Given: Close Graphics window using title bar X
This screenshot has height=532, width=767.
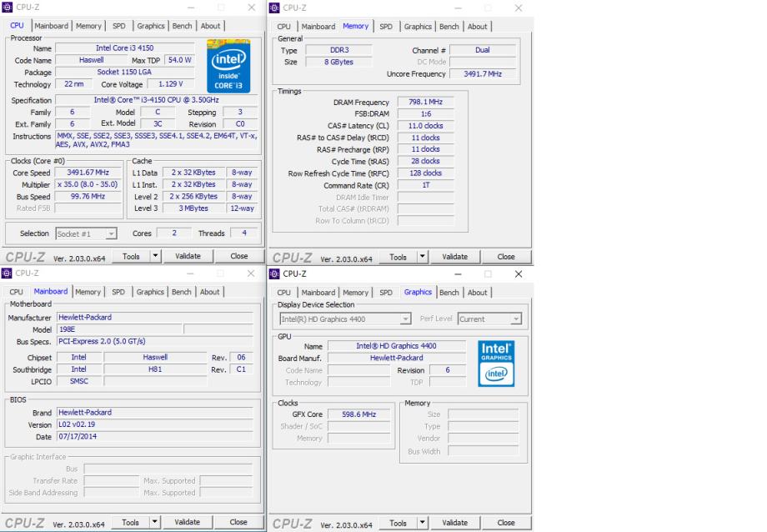Looking at the screenshot, I should (518, 274).
